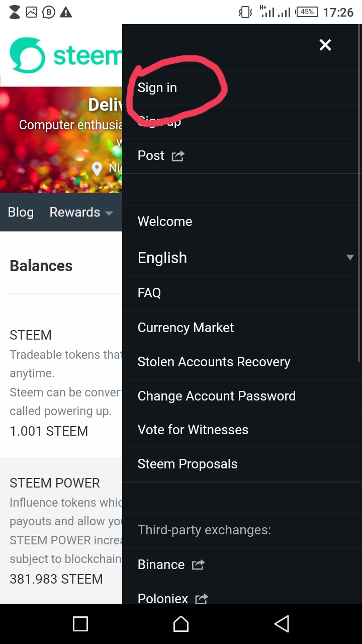Image resolution: width=362 pixels, height=644 pixels.
Task: Tap Android back triangle button
Action: point(282,624)
